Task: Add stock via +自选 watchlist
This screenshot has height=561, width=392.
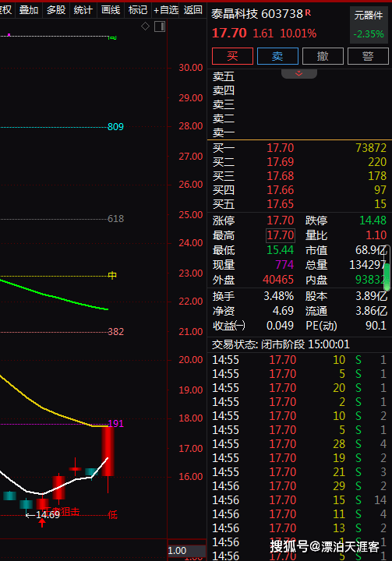Action: coord(166,9)
